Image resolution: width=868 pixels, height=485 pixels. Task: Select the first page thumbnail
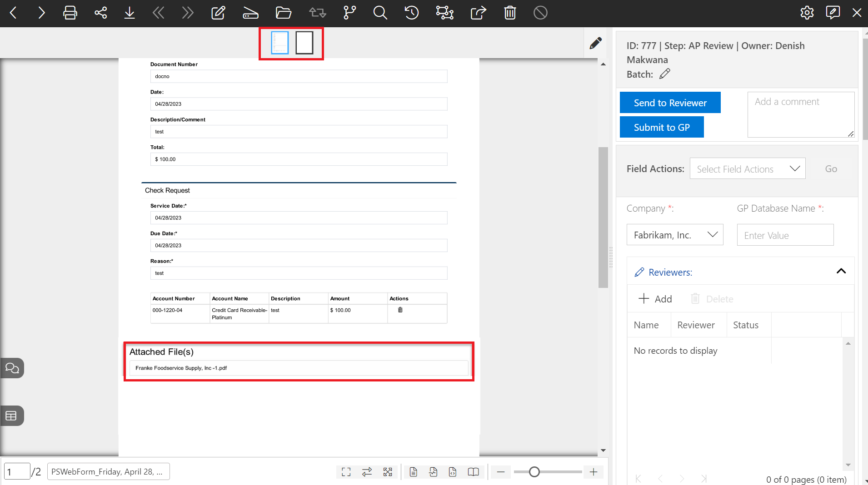280,43
